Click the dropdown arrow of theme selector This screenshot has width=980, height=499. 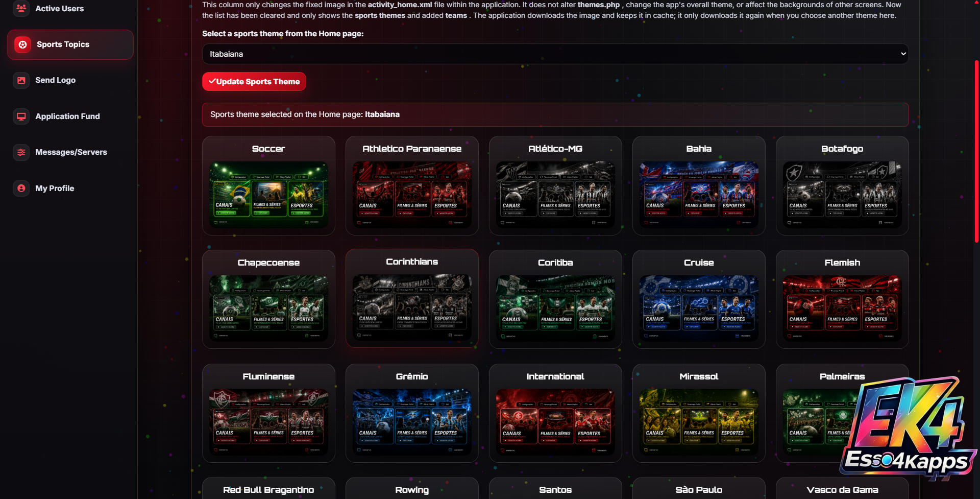pos(903,54)
